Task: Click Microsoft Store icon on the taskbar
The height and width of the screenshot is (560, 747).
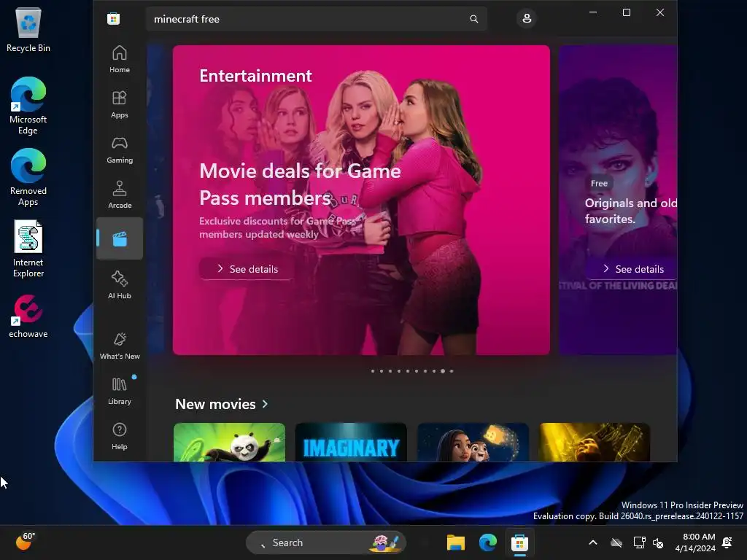Action: [519, 542]
